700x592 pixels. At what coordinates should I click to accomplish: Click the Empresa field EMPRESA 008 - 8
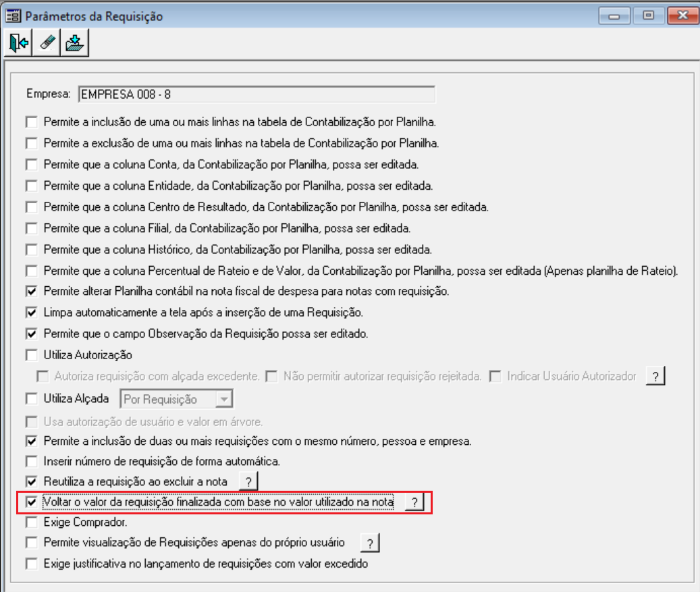point(257,95)
